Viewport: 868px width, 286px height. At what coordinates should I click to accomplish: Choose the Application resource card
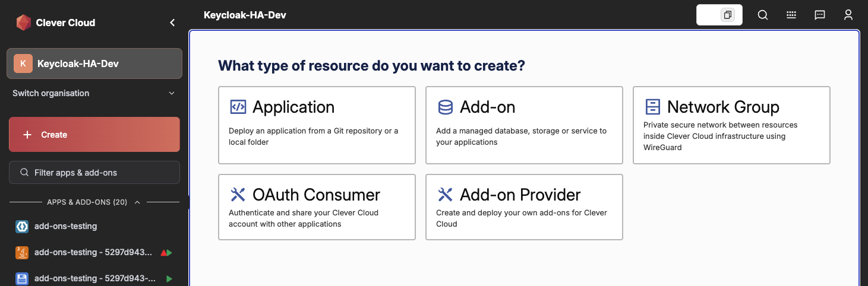coord(317,125)
